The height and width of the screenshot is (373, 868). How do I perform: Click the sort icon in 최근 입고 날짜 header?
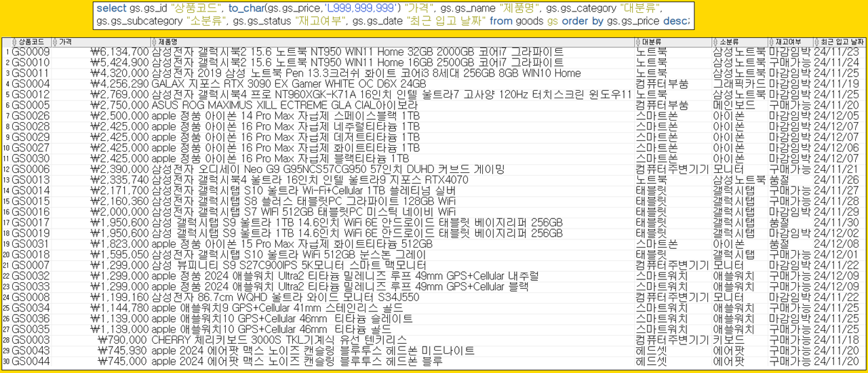[816, 42]
